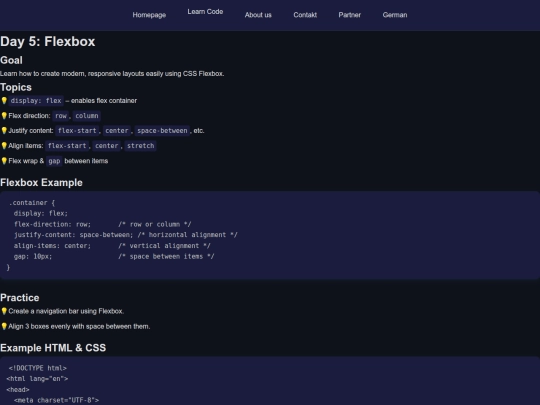The image size is (540, 405).
Task: Click the light bulb icon before 'display: flex'
Action: tap(4, 101)
